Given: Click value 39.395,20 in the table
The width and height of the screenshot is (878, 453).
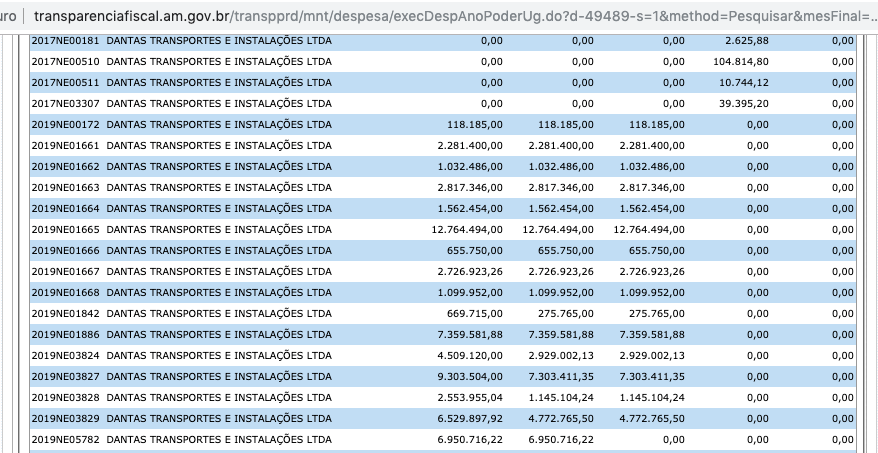Looking at the screenshot, I should [744, 104].
